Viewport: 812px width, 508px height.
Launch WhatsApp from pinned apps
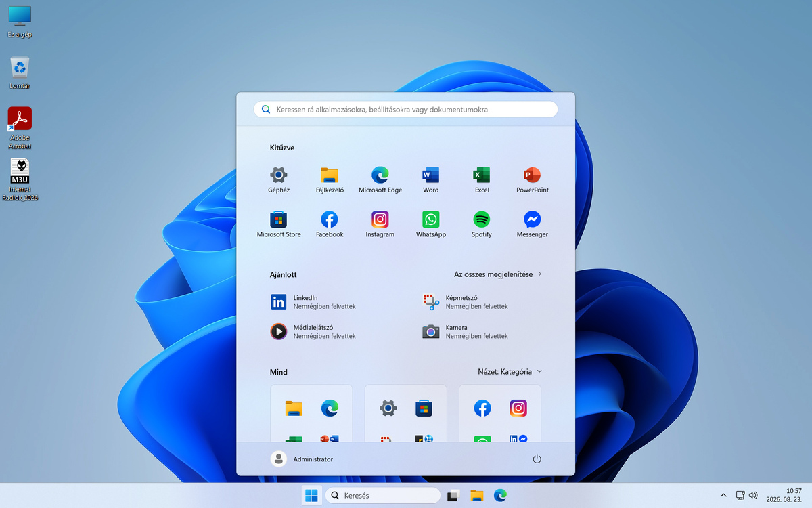pyautogui.click(x=431, y=225)
